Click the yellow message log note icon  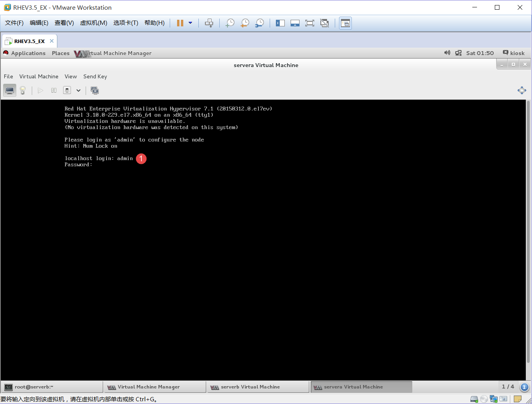(518, 399)
